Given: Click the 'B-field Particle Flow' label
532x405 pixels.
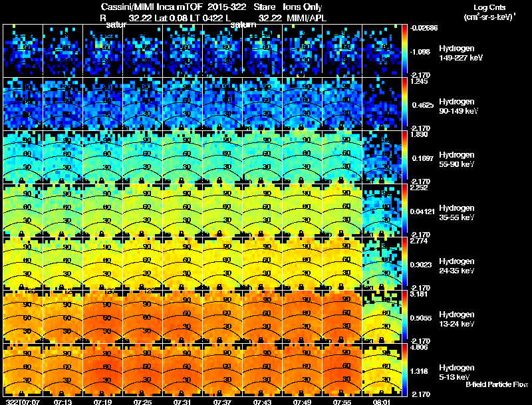Looking at the screenshot, I should tap(496, 384).
